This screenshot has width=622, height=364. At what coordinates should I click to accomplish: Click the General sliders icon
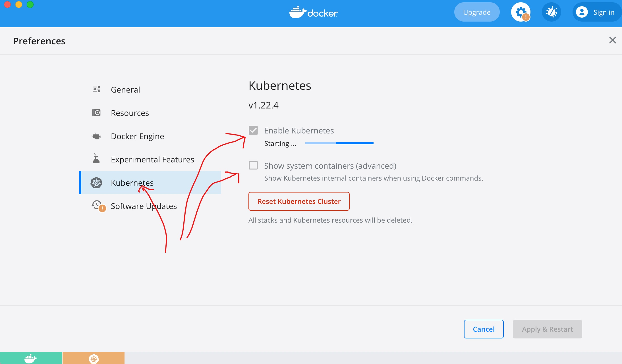point(96,89)
